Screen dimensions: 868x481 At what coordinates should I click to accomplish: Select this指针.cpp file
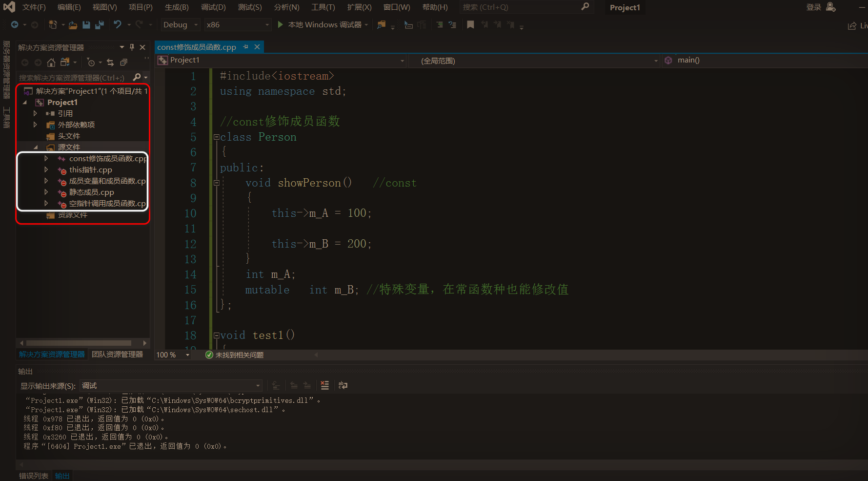click(x=90, y=169)
